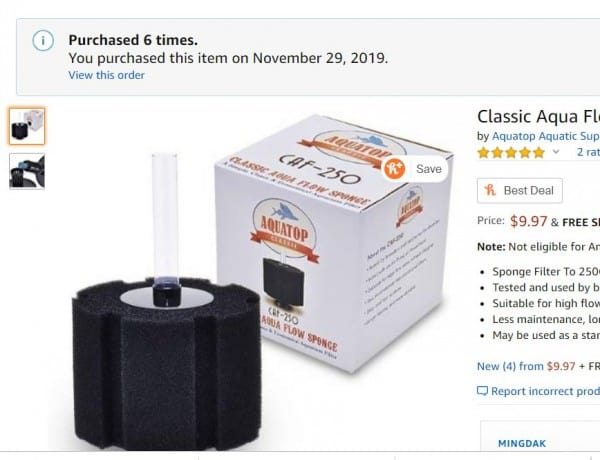
Task: Click the orange Honey save icon
Action: (393, 169)
